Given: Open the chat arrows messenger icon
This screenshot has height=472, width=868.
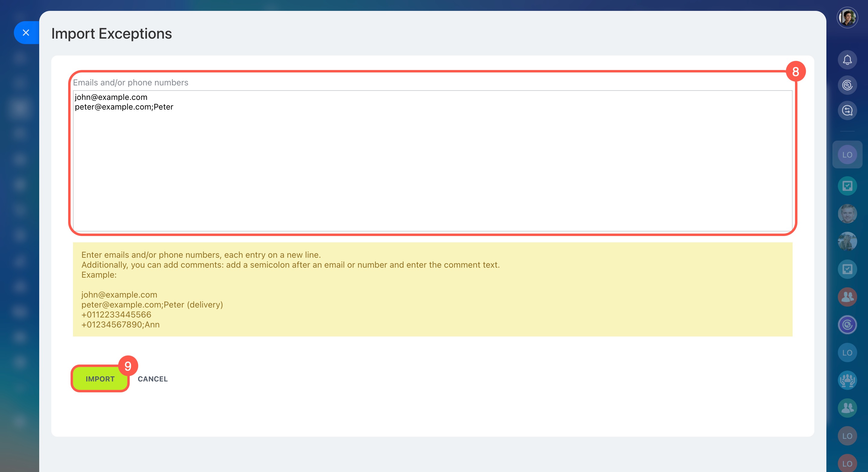Looking at the screenshot, I should [x=847, y=110].
